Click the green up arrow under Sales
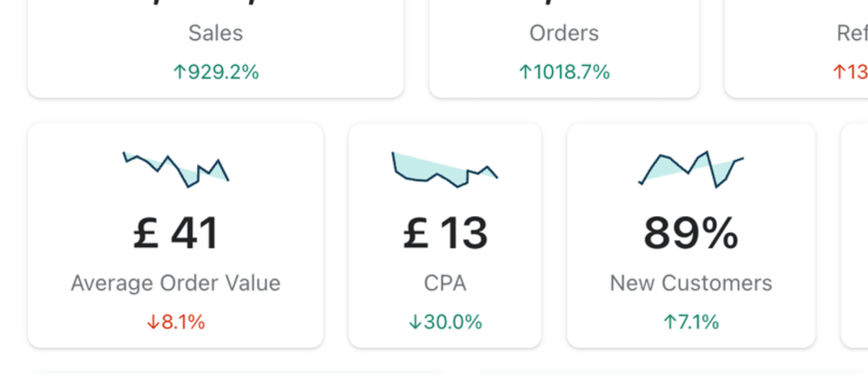The height and width of the screenshot is (374, 868). (180, 72)
